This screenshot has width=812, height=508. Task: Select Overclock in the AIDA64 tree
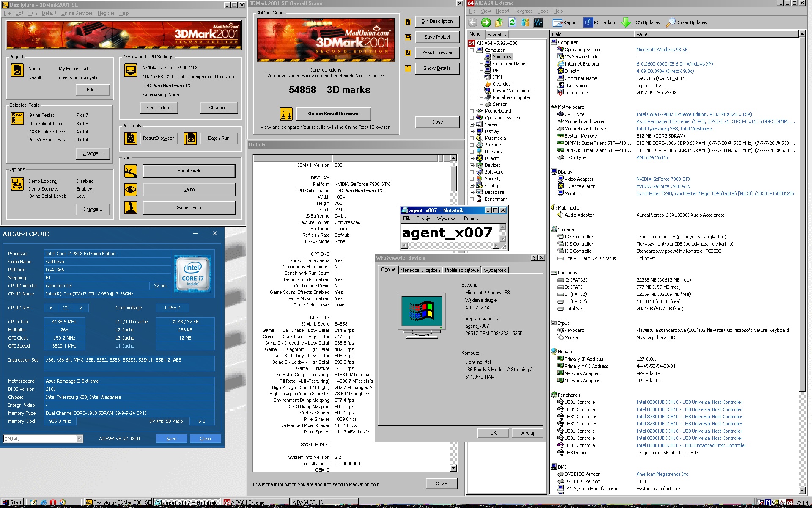(x=502, y=84)
